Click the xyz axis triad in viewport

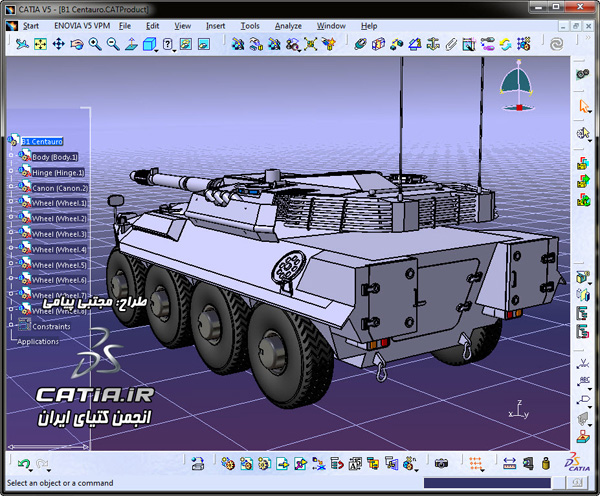pos(518,410)
